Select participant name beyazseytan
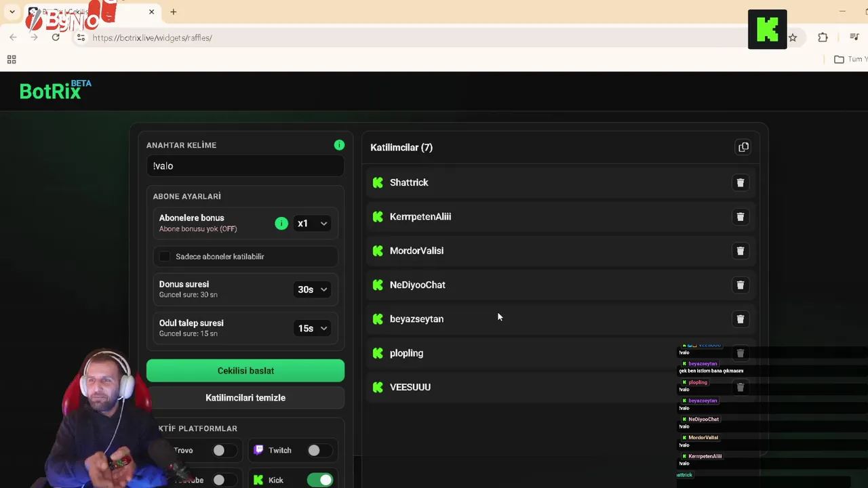 pyautogui.click(x=416, y=319)
